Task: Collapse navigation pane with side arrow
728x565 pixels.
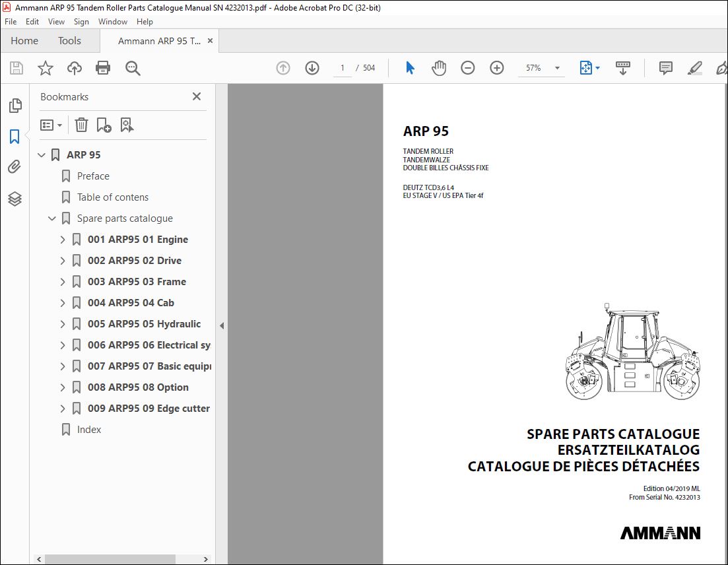Action: click(222, 325)
